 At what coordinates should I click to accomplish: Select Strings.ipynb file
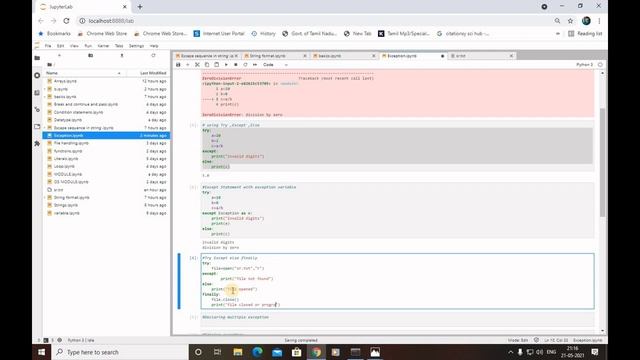pyautogui.click(x=106, y=205)
